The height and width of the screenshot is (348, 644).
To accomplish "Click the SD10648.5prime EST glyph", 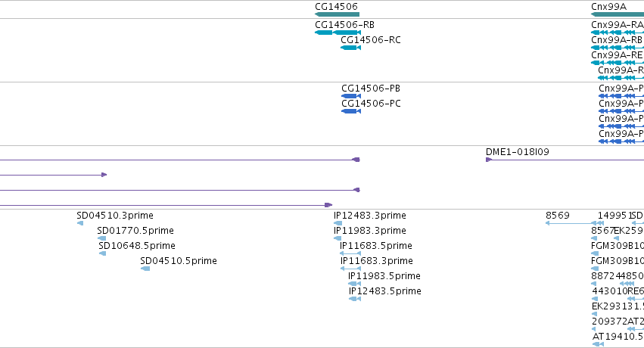I will coord(103,253).
